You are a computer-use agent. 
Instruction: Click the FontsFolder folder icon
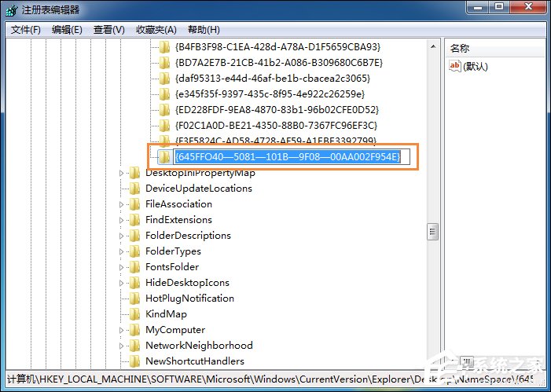(x=134, y=266)
